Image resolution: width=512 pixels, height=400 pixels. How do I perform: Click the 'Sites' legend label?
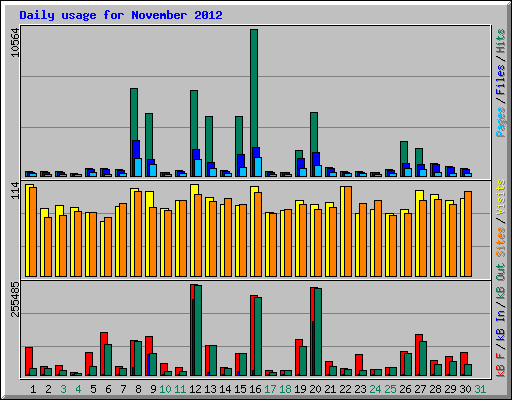[500, 242]
